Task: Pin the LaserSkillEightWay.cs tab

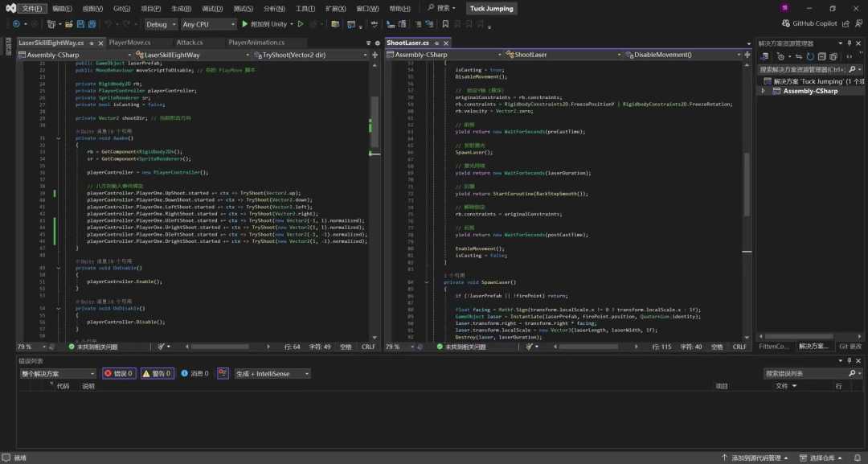Action: (x=92, y=43)
